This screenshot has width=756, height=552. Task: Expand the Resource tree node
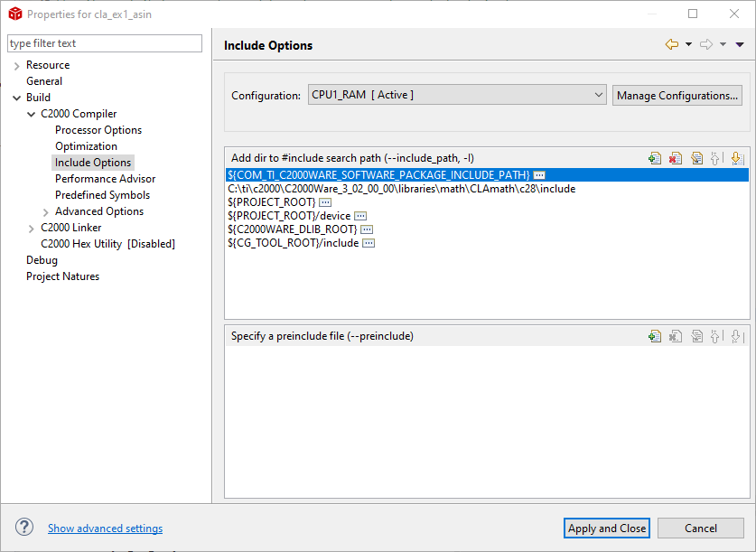16,66
